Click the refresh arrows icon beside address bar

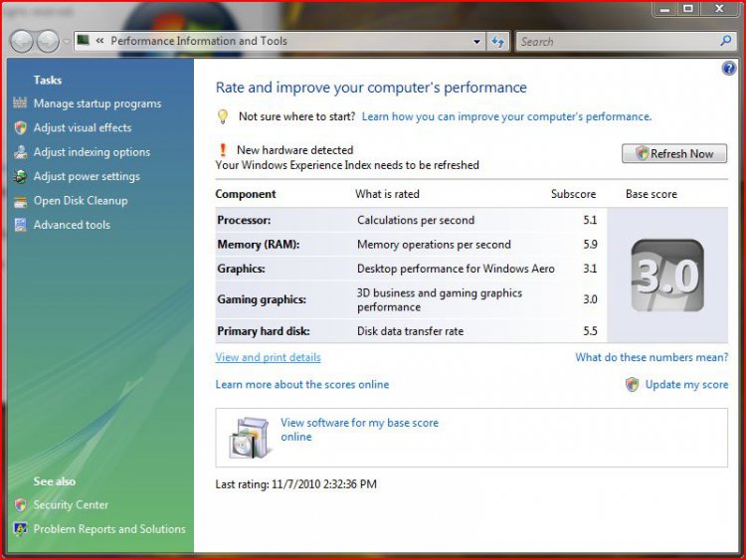pyautogui.click(x=498, y=42)
